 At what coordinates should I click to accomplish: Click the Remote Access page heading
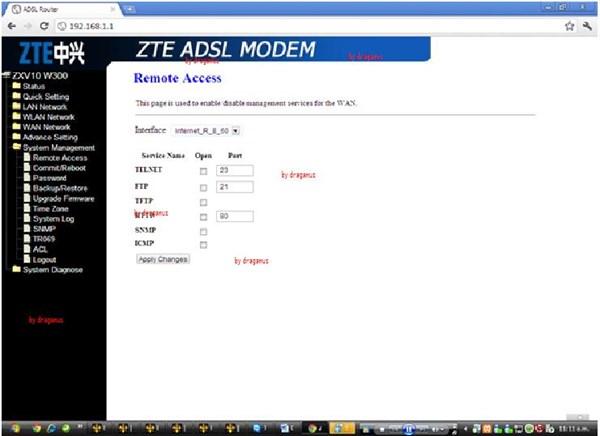pyautogui.click(x=178, y=78)
